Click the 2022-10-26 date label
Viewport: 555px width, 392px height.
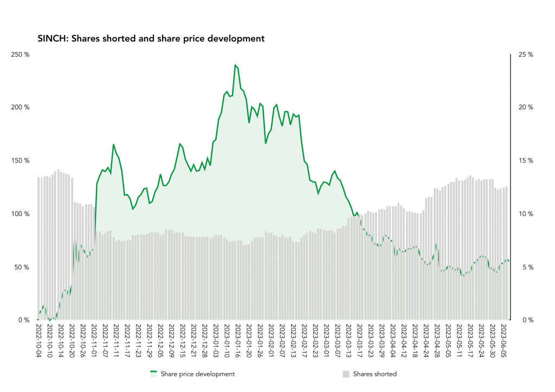83,341
